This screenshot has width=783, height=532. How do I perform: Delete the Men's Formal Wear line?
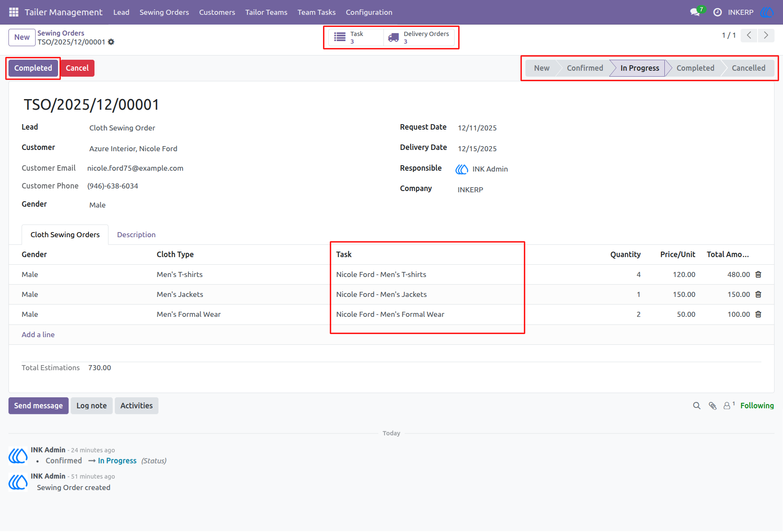point(758,314)
